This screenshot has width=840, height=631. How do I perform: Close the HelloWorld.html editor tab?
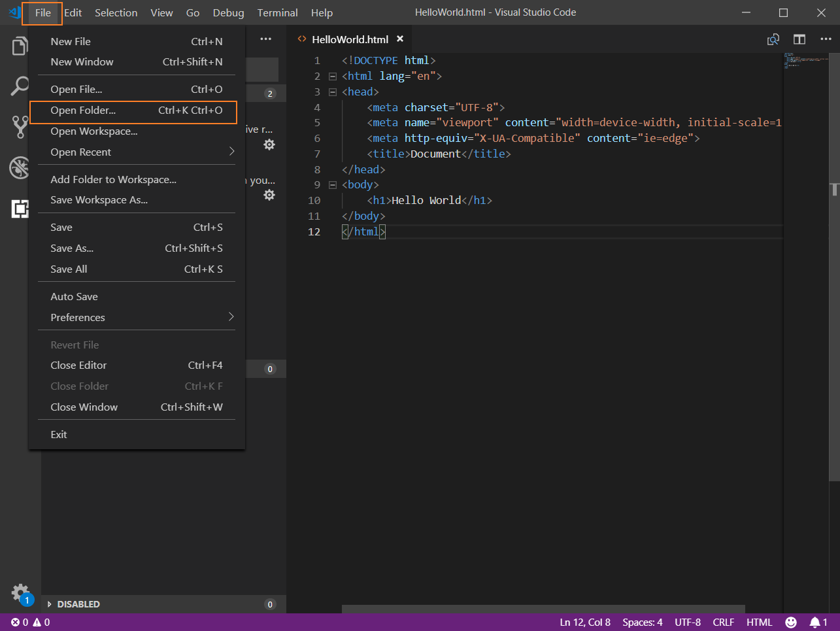tap(400, 39)
